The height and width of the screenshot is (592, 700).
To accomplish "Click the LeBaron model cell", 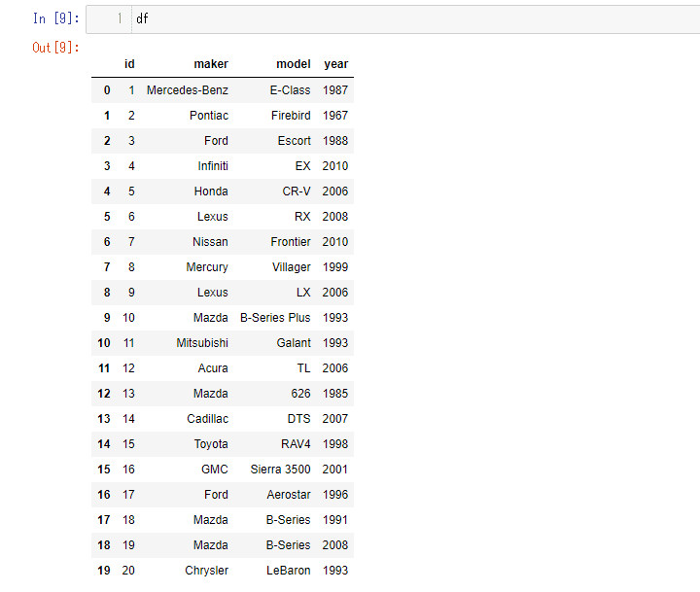I will pyautogui.click(x=289, y=571).
